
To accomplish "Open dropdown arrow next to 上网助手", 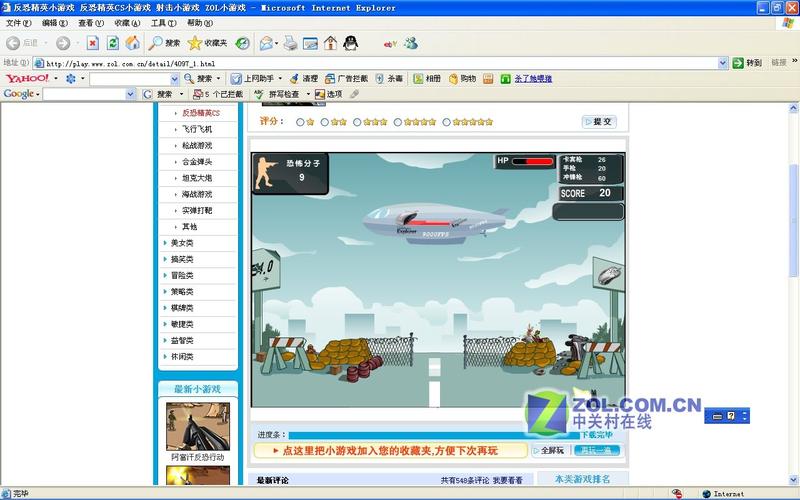I will [280, 79].
